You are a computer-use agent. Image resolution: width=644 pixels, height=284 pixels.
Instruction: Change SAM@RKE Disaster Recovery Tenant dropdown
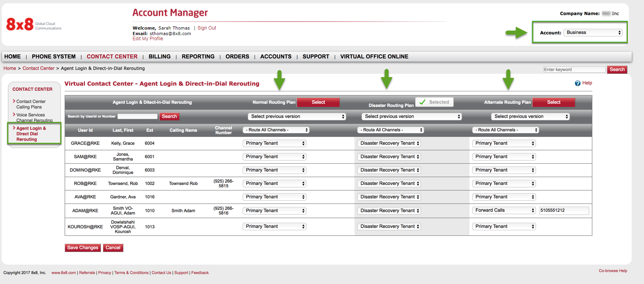point(389,157)
